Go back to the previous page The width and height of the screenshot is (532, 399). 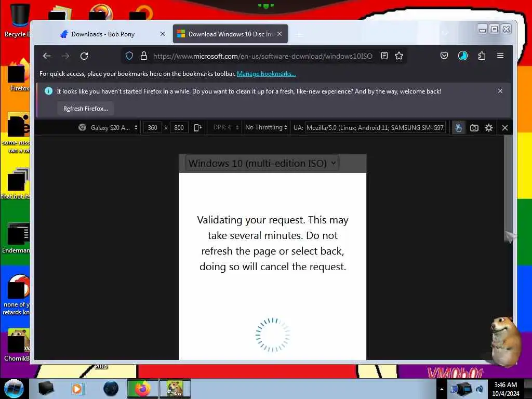(47, 56)
